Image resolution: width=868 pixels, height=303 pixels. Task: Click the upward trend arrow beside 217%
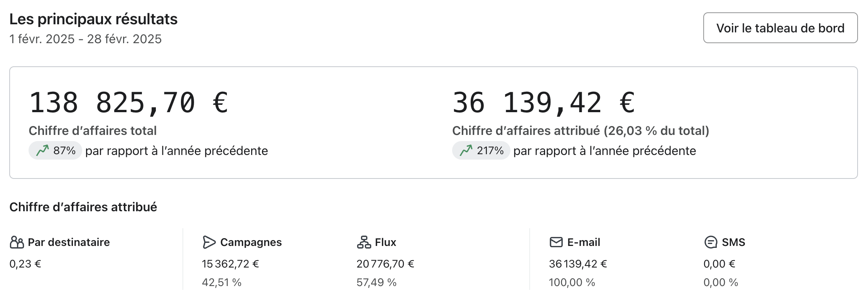pos(466,150)
